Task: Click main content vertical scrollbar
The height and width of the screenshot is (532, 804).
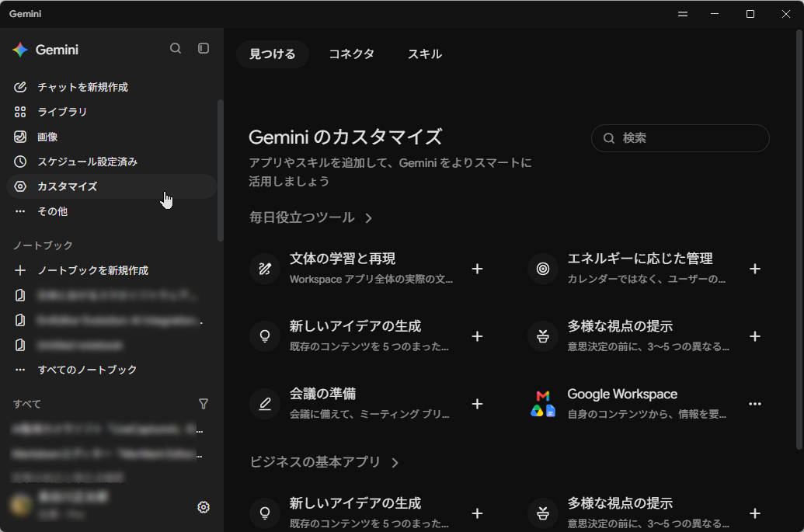Action: [799, 239]
